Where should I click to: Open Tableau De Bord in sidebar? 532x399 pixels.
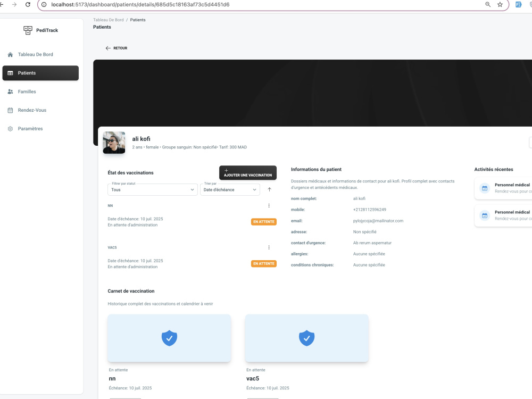point(40,55)
